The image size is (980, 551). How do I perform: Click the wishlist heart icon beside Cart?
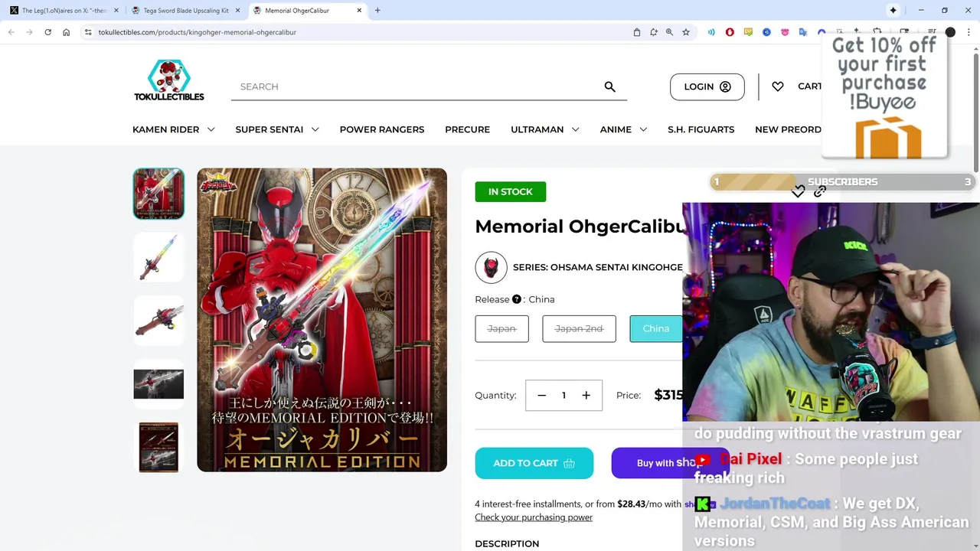point(778,86)
